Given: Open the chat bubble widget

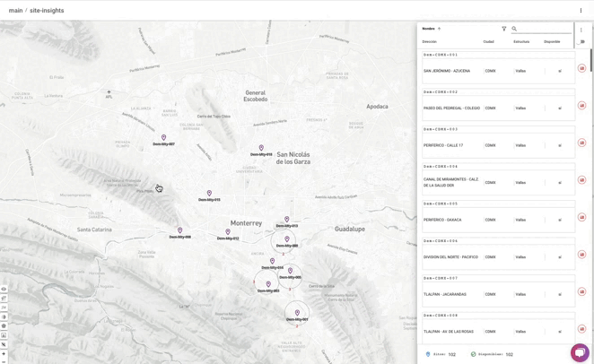Looking at the screenshot, I should pyautogui.click(x=580, y=352).
